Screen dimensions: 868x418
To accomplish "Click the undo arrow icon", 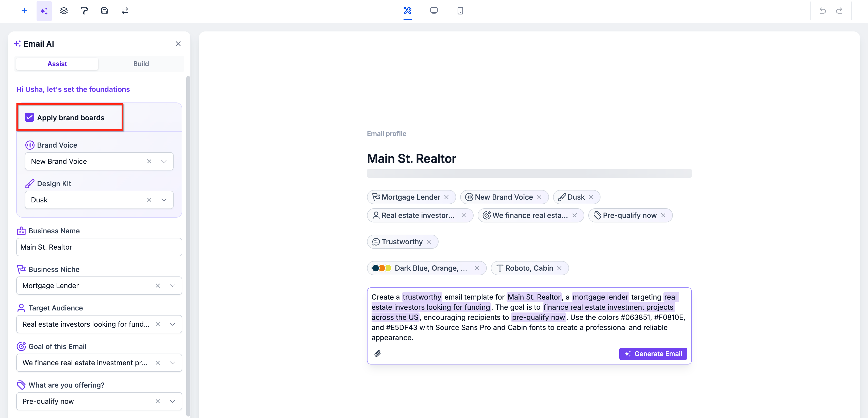I will pyautogui.click(x=823, y=11).
